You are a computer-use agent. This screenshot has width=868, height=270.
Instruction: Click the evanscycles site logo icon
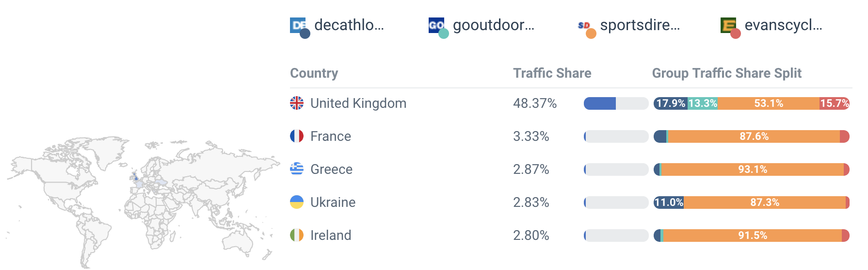pos(728,25)
